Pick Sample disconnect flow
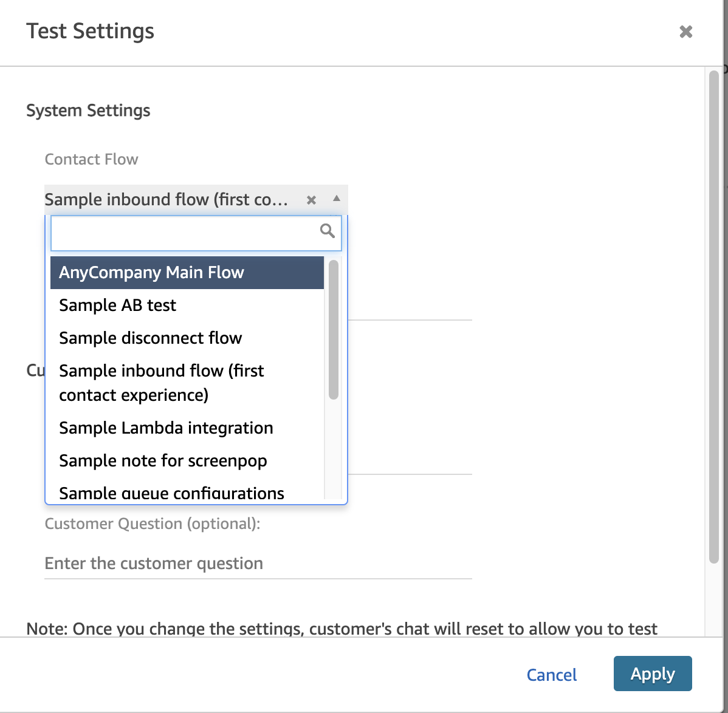728x713 pixels. 187,338
